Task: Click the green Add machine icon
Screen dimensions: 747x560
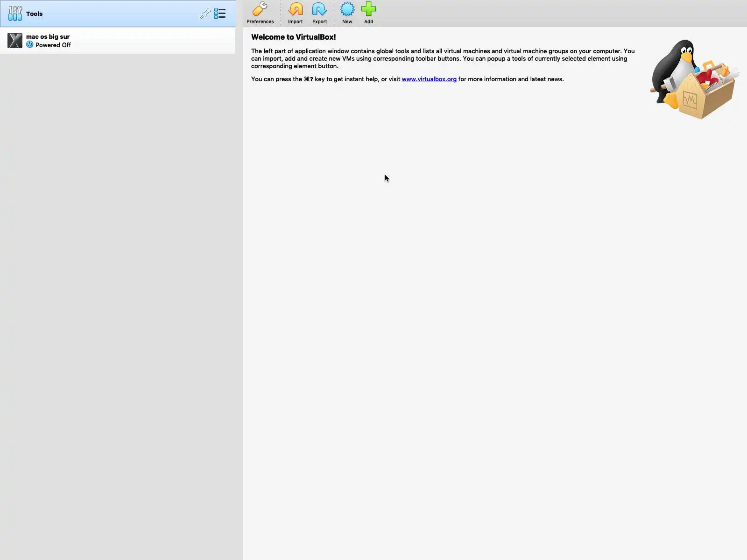Action: point(368,9)
